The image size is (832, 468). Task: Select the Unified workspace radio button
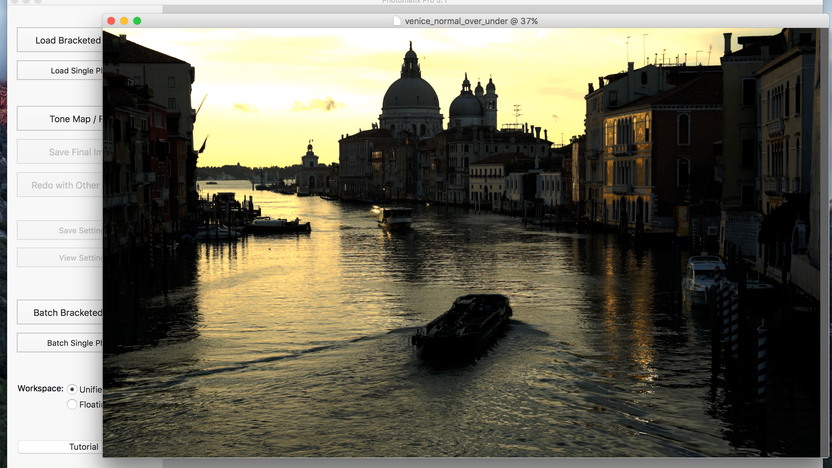pos(72,389)
